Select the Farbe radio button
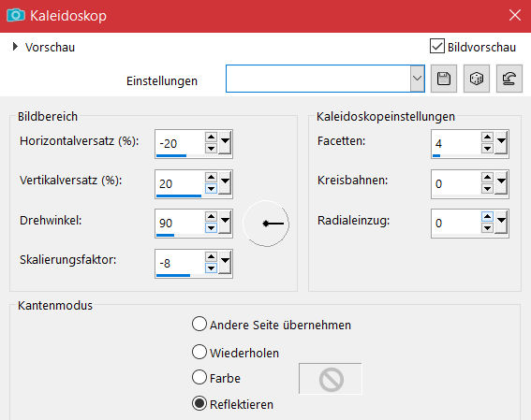The width and height of the screenshot is (531, 420). (199, 377)
